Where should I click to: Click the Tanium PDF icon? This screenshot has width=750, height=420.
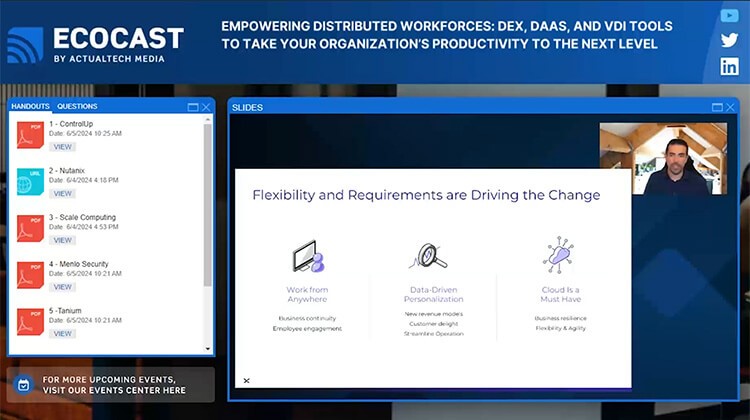click(x=30, y=321)
